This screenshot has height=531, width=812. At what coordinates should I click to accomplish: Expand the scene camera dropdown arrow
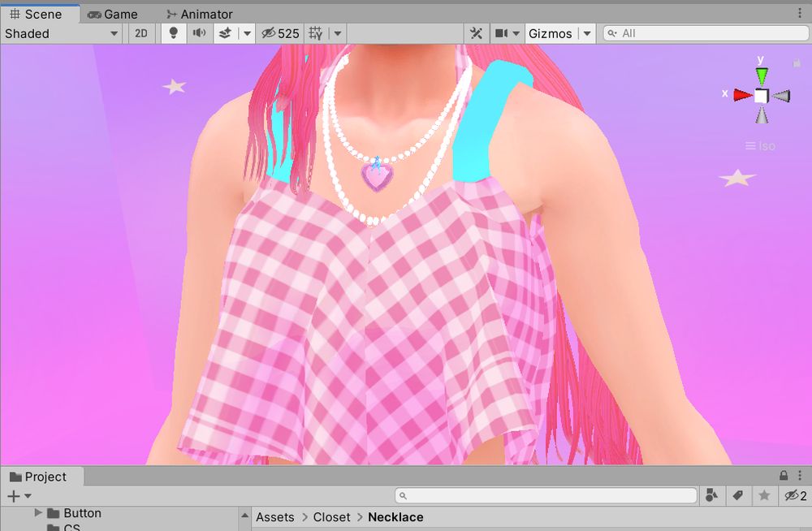point(516,33)
